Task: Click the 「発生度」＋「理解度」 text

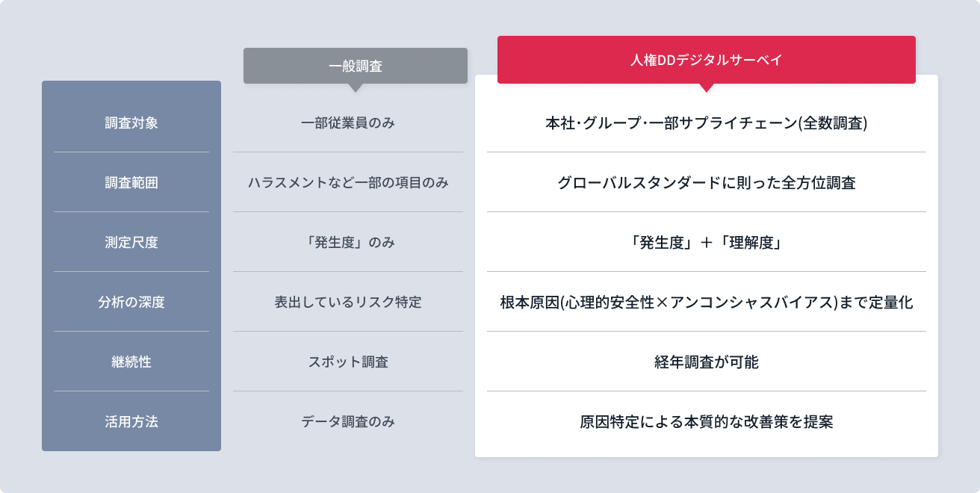Action: [x=707, y=242]
